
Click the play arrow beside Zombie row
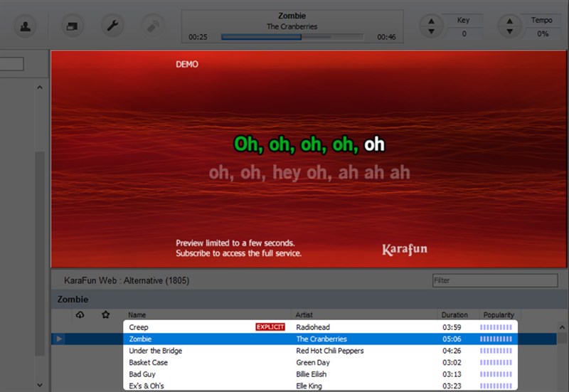59,339
